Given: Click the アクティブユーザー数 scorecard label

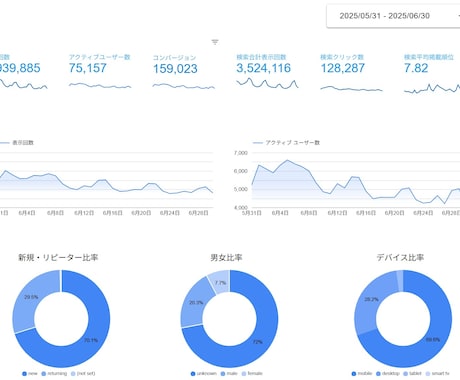Looking at the screenshot, I should [99, 57].
